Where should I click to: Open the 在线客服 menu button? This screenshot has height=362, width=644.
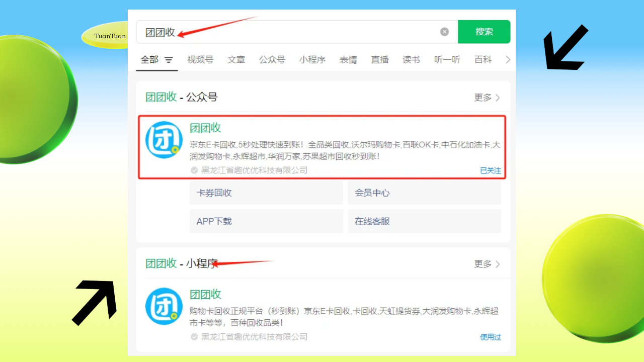click(424, 221)
